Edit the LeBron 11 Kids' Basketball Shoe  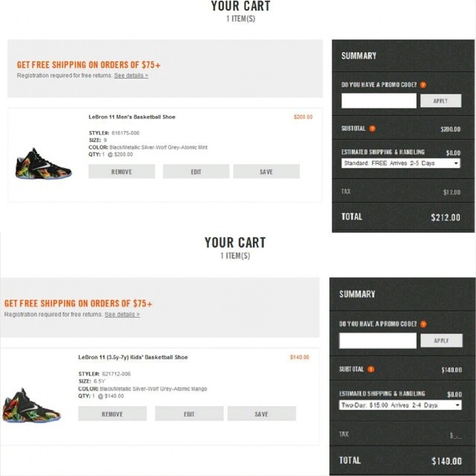tap(189, 414)
